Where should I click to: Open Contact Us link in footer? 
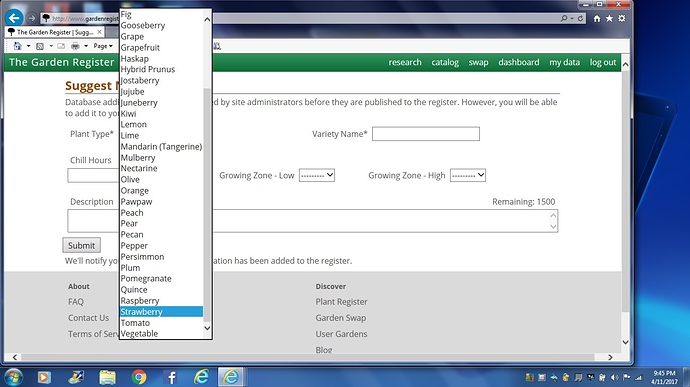88,318
